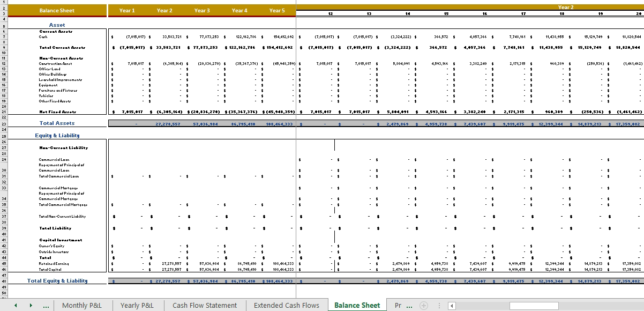The width and height of the screenshot is (644, 311).
Task: Select row header number 48
Action: tap(3, 281)
